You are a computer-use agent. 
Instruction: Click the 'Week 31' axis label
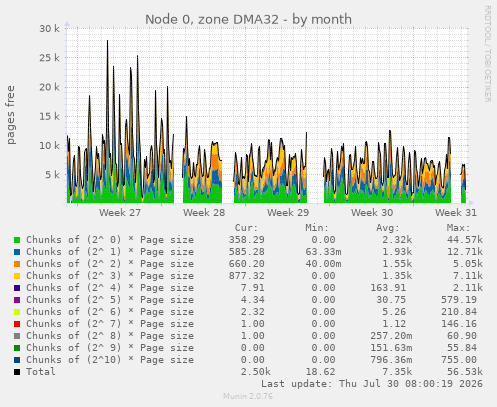(456, 213)
